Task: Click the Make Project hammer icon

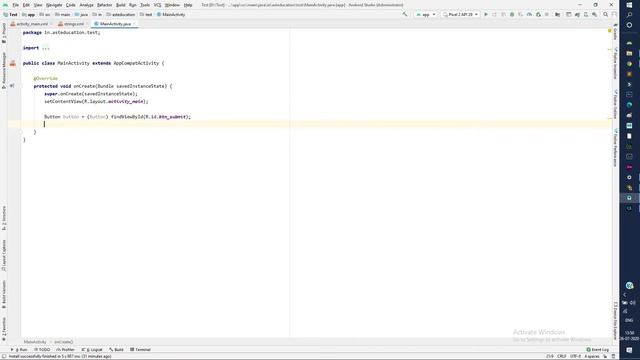Action: 405,14
